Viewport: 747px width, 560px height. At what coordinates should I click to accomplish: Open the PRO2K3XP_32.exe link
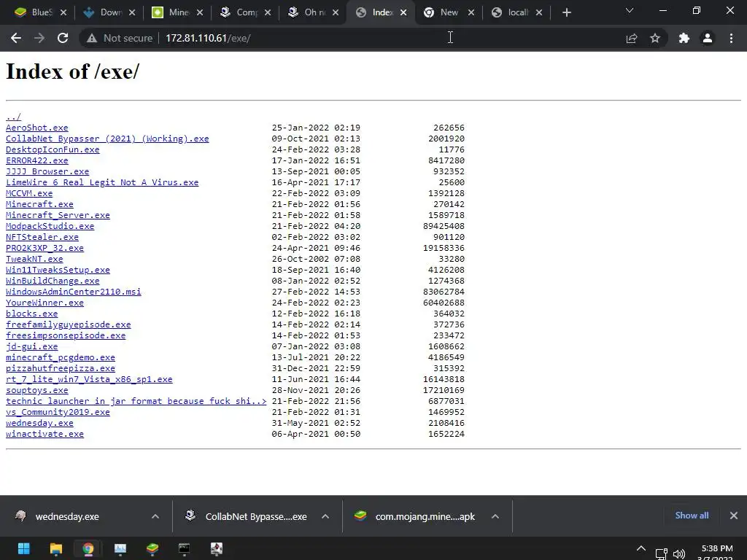(44, 248)
